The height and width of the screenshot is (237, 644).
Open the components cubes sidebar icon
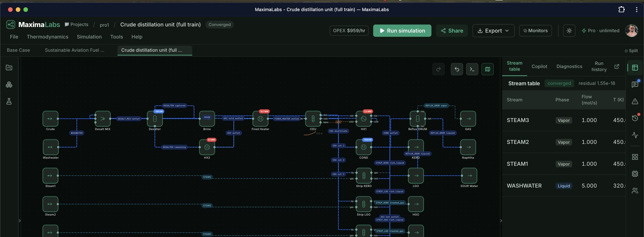(9, 85)
